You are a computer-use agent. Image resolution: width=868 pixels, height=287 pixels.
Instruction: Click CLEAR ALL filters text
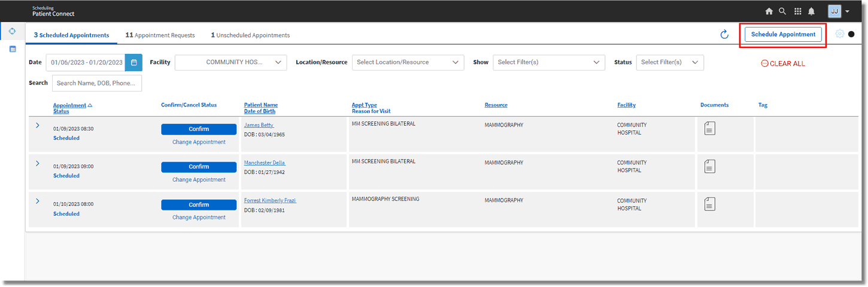coord(787,63)
